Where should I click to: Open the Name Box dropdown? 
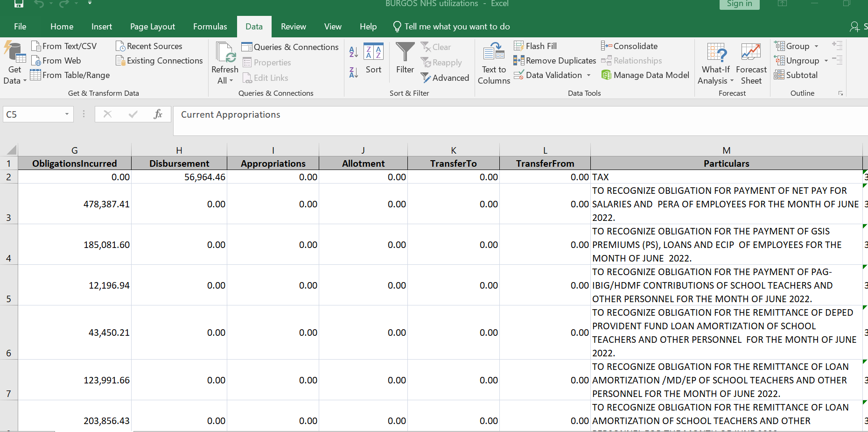pos(67,114)
